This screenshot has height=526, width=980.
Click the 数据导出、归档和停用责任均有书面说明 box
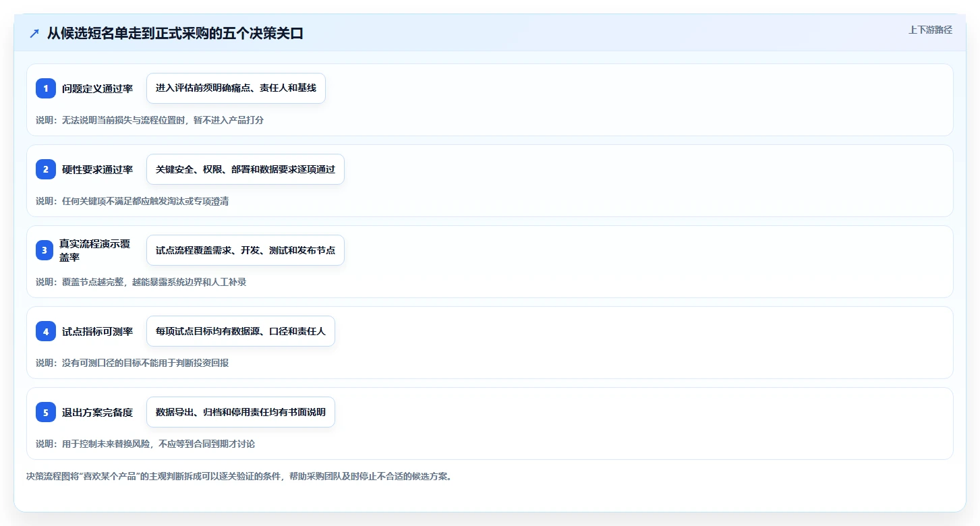coord(241,412)
